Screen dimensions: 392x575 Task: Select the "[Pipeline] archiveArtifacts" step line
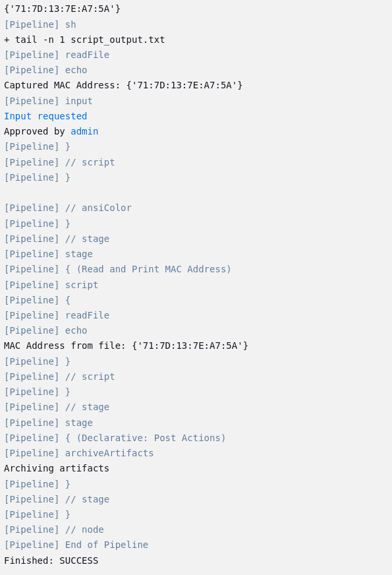(x=79, y=453)
